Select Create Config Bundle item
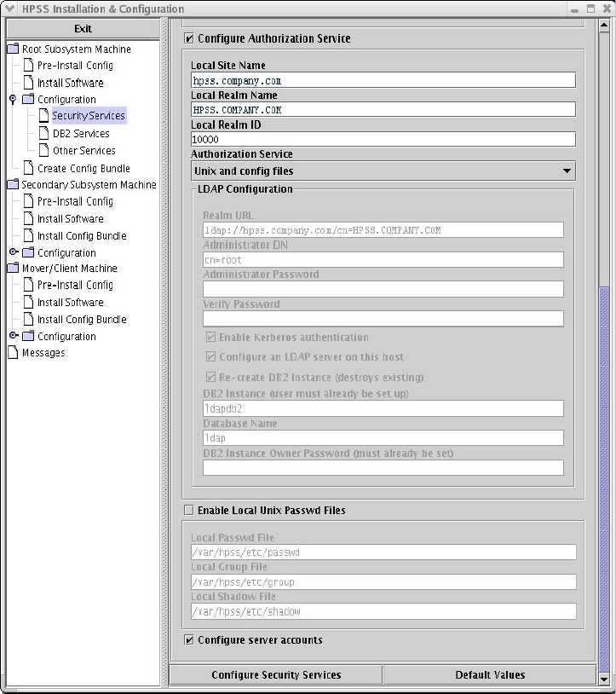Viewport: 616px width, 694px height. pos(83,168)
